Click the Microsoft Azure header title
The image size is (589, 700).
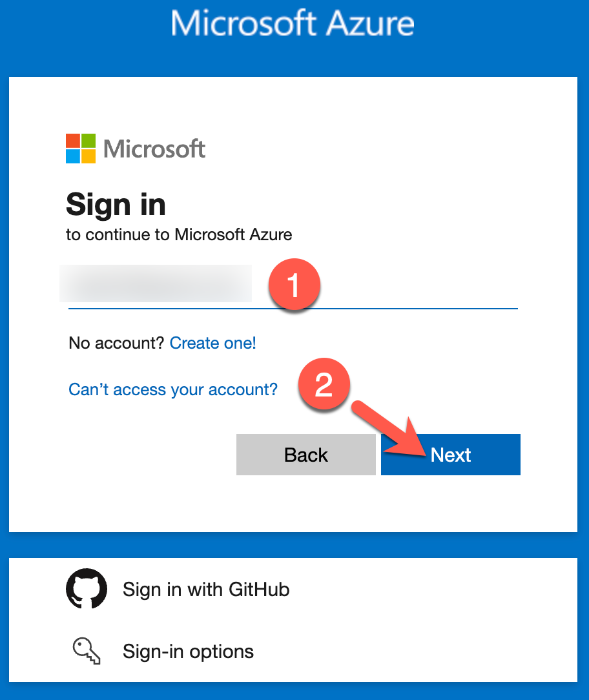click(x=293, y=23)
